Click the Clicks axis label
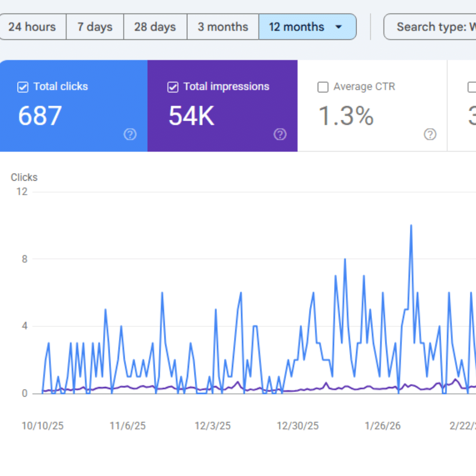The image size is (476, 476). [x=24, y=177]
